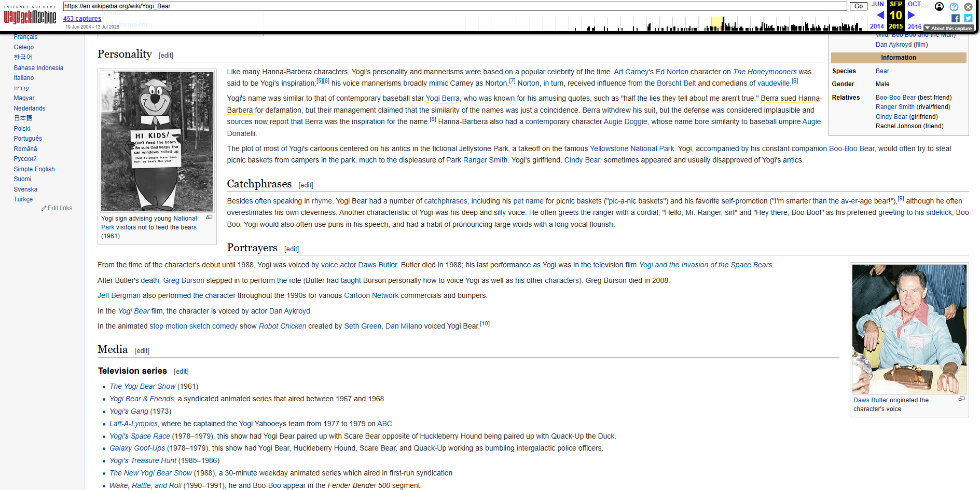Viewport: 980px width, 490px height.
Task: Click citation reference [10]
Action: pyautogui.click(x=485, y=324)
